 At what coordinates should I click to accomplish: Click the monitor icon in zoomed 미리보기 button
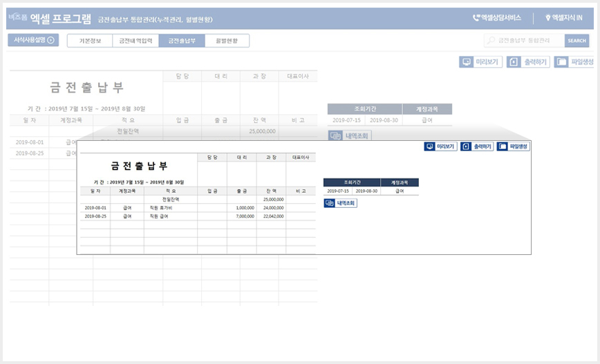[429, 146]
